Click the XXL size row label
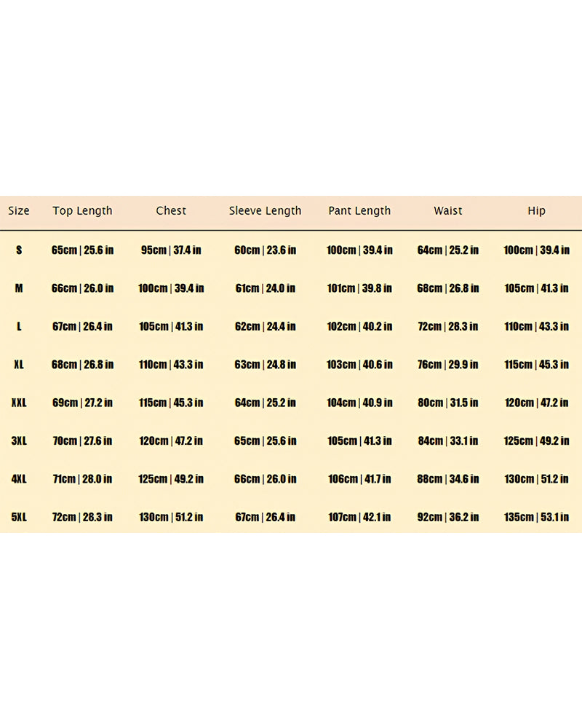Viewport: 582px width, 728px height. point(19,403)
